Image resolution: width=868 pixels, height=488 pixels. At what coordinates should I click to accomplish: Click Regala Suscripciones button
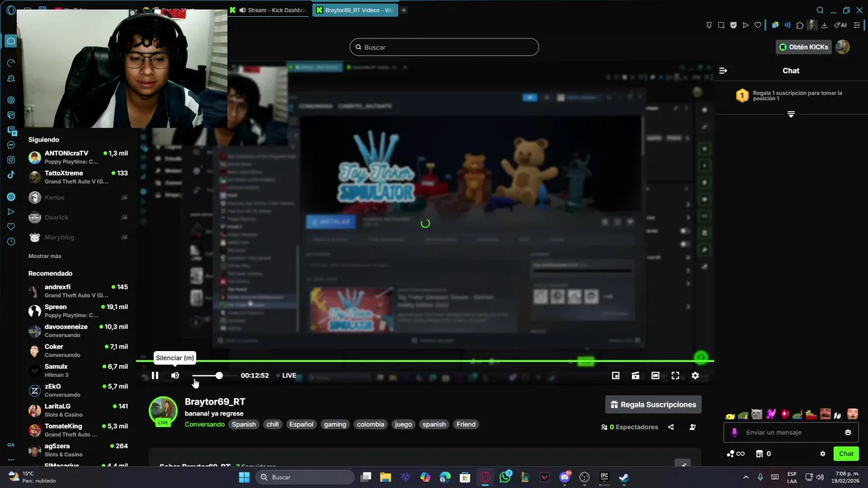tap(653, 405)
